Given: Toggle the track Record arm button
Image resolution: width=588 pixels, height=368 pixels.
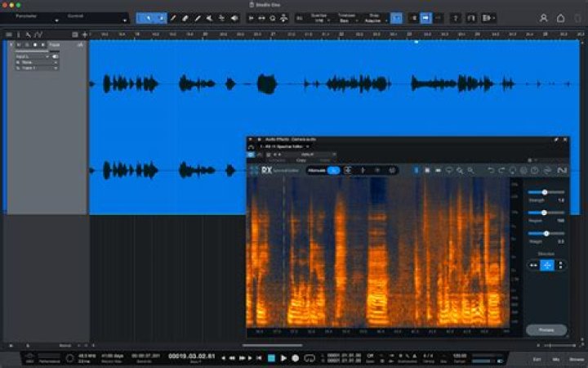Looking at the screenshot, I should coord(35,45).
